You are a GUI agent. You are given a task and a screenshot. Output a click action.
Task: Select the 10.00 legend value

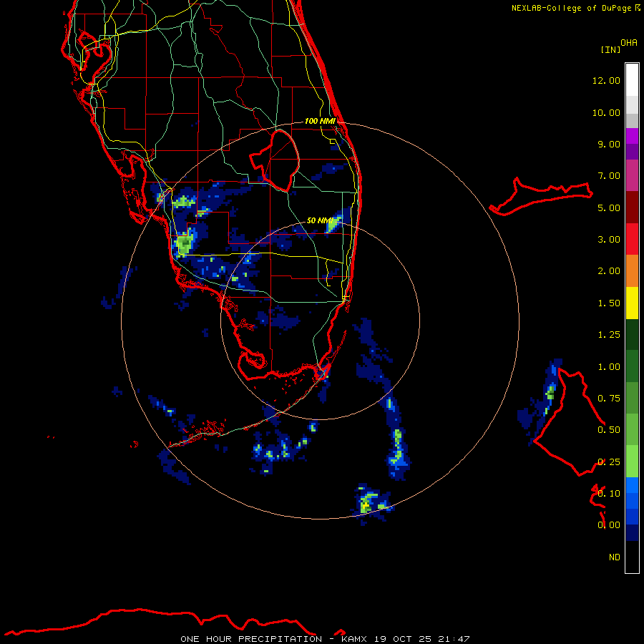coord(606,112)
